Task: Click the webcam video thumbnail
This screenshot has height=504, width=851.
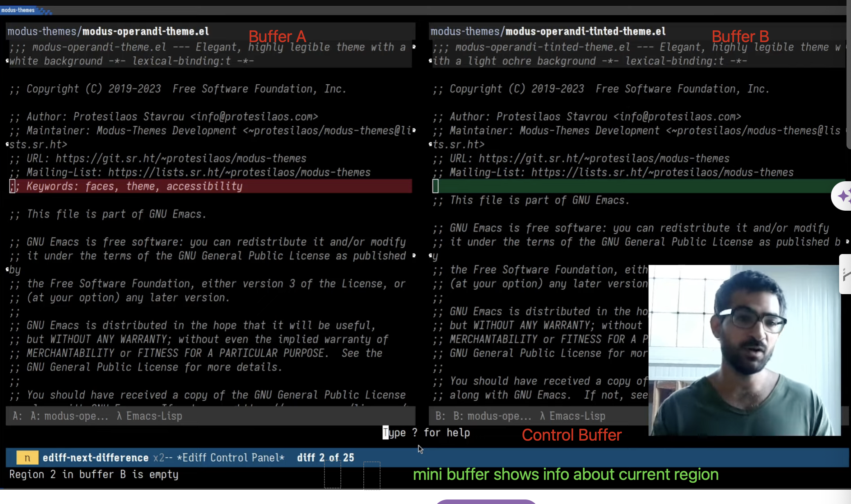Action: [744, 350]
